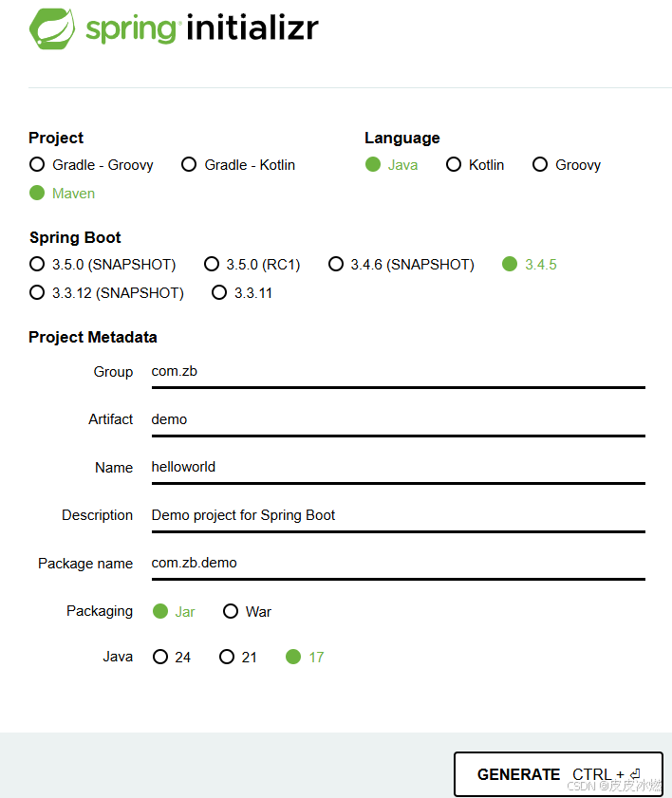The image size is (672, 798).
Task: Select Java version 21
Action: pyautogui.click(x=227, y=657)
